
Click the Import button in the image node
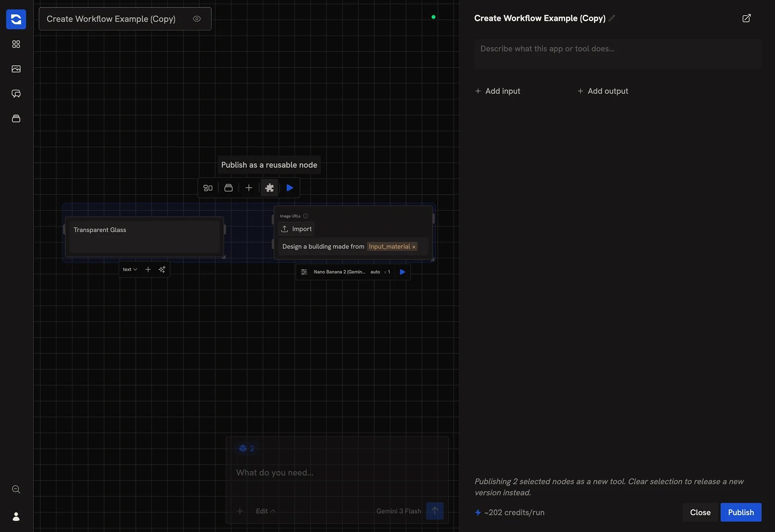coord(296,229)
